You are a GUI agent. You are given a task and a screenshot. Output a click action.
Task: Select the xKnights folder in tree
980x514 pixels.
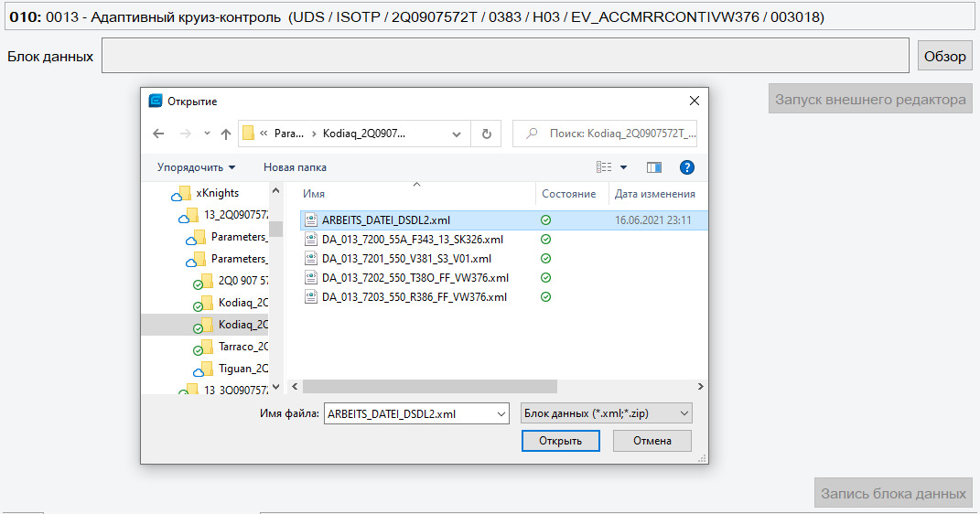coord(218,193)
